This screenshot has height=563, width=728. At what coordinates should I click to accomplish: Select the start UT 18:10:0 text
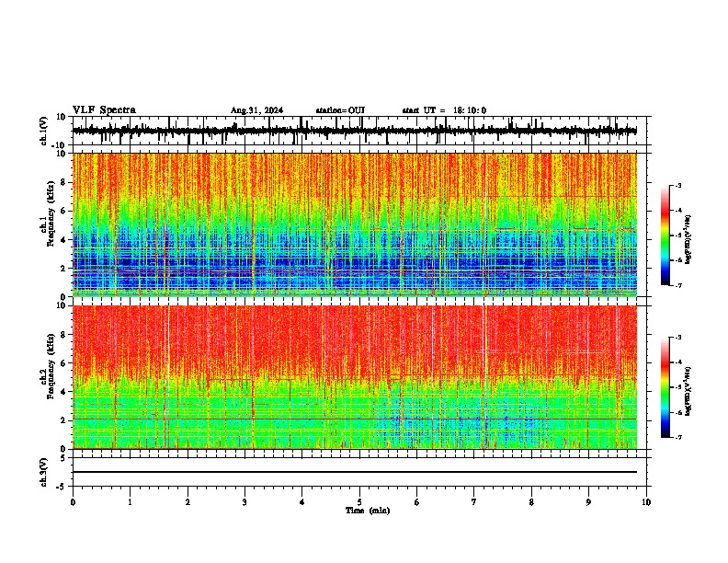(x=444, y=110)
